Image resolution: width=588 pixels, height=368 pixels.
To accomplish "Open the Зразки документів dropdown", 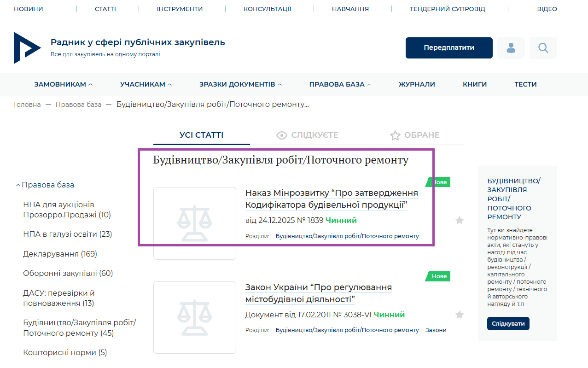I will coord(240,84).
